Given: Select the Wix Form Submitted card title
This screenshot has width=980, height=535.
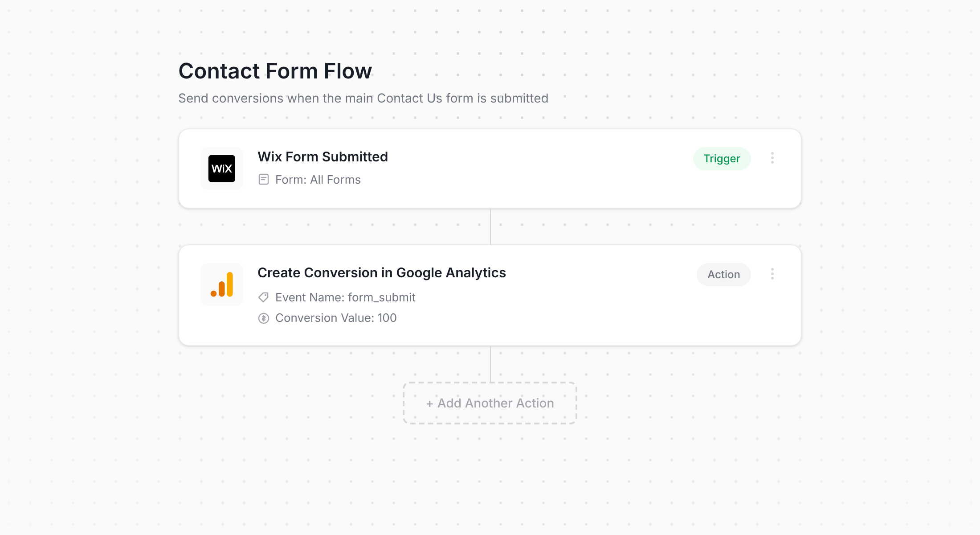Looking at the screenshot, I should [x=323, y=156].
